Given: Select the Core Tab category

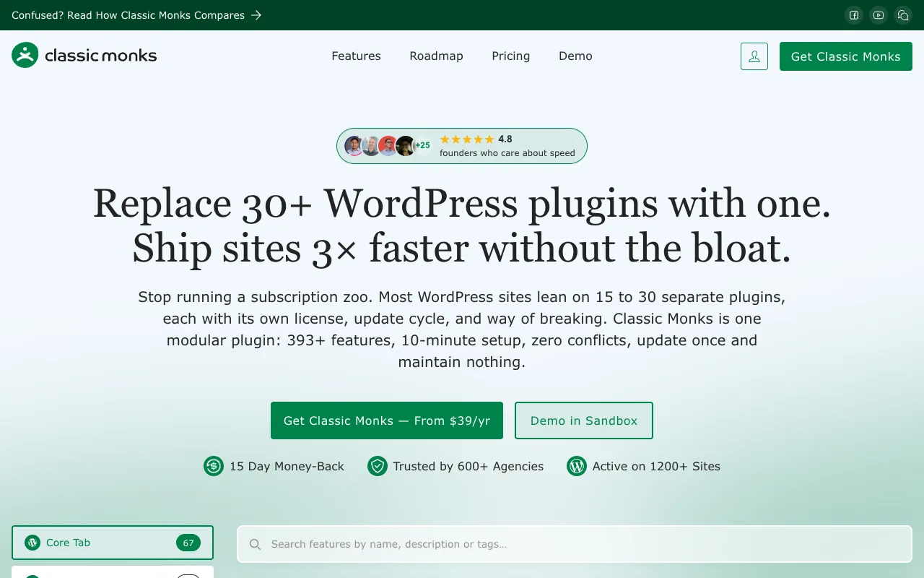Looking at the screenshot, I should 113,543.
